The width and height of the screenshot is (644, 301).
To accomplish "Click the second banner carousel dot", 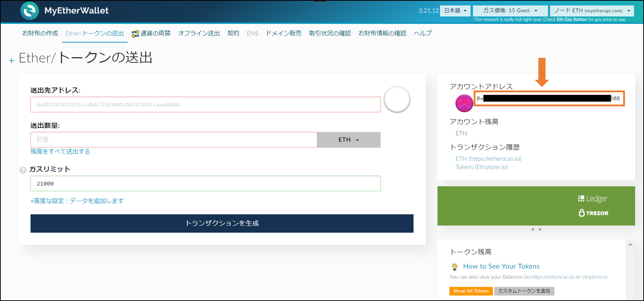I will [x=540, y=229].
